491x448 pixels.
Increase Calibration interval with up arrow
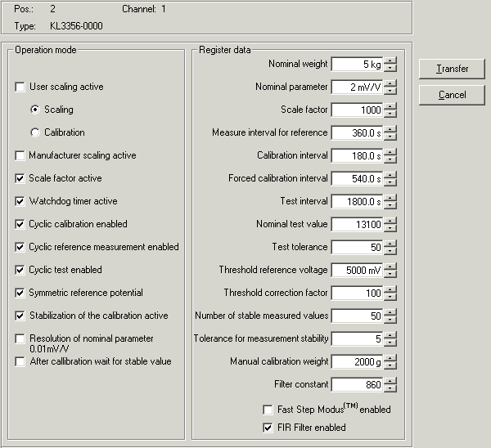click(390, 152)
